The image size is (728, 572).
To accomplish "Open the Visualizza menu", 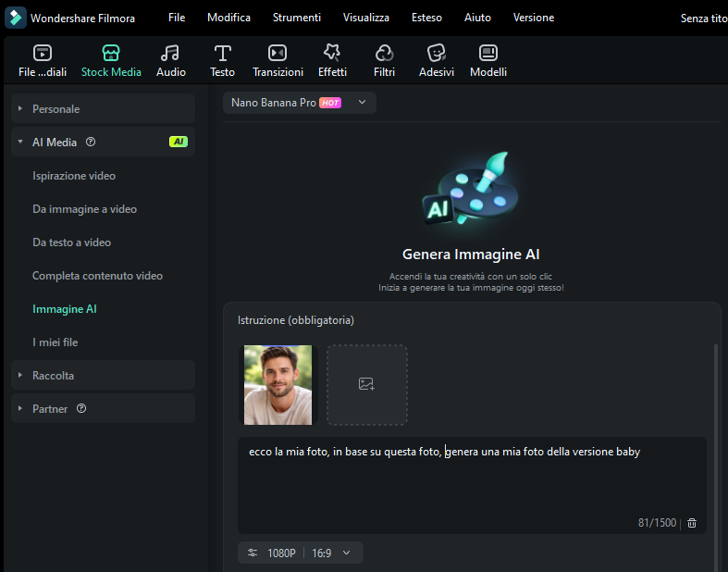I will click(365, 18).
